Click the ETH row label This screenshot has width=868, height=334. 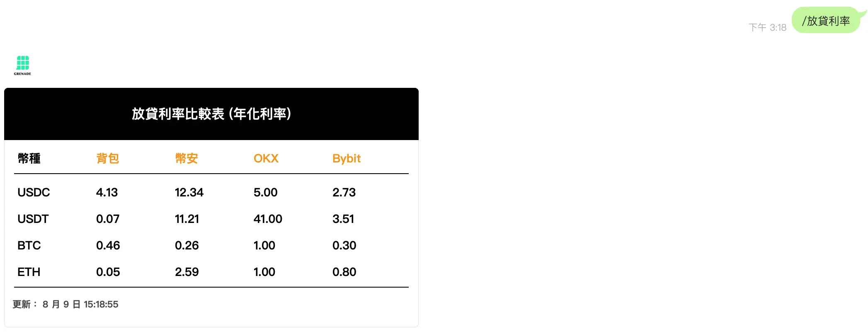pos(29,272)
